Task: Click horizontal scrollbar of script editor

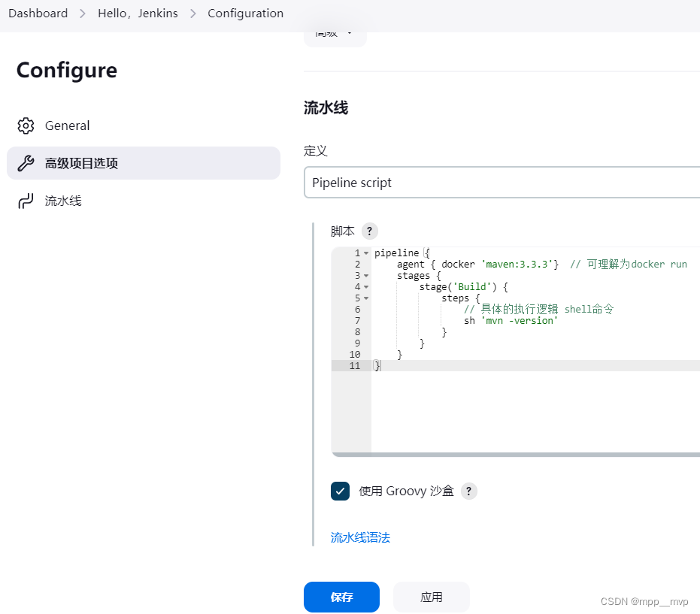Action: (x=516, y=455)
